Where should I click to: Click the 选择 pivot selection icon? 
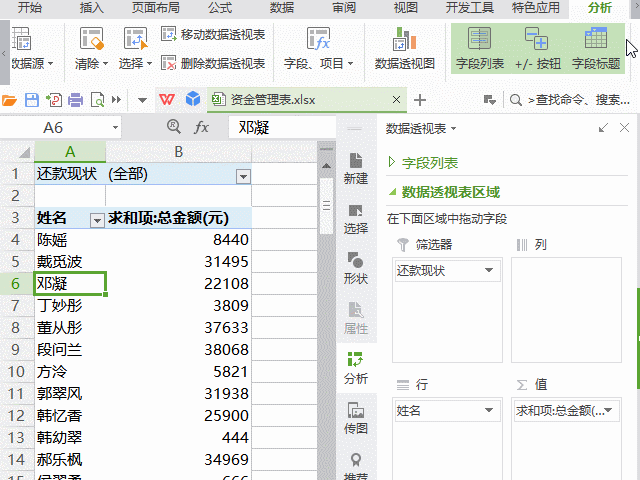click(x=135, y=38)
